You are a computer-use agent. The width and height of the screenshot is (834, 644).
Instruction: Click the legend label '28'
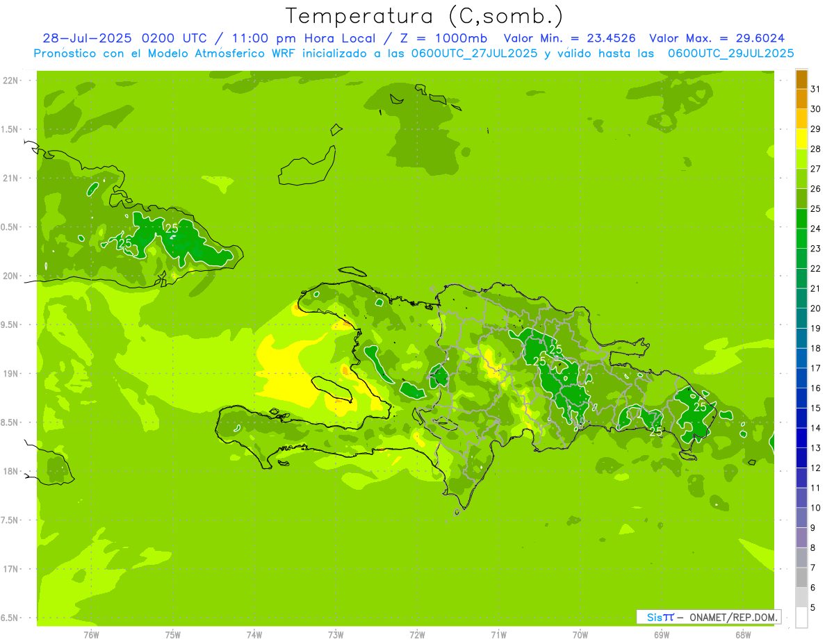[x=815, y=149]
